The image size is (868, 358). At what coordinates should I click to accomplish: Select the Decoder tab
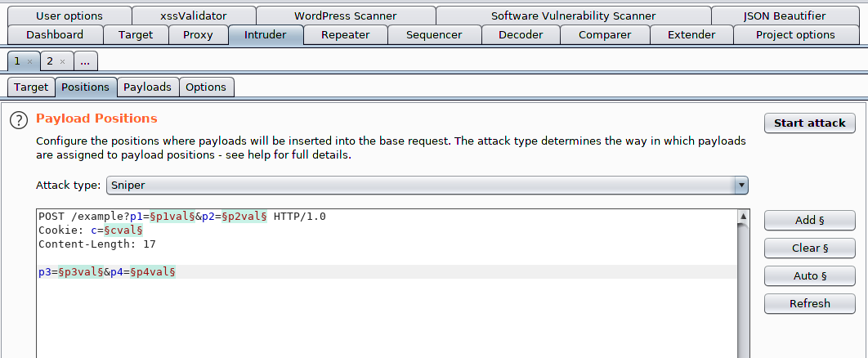pyautogui.click(x=521, y=34)
